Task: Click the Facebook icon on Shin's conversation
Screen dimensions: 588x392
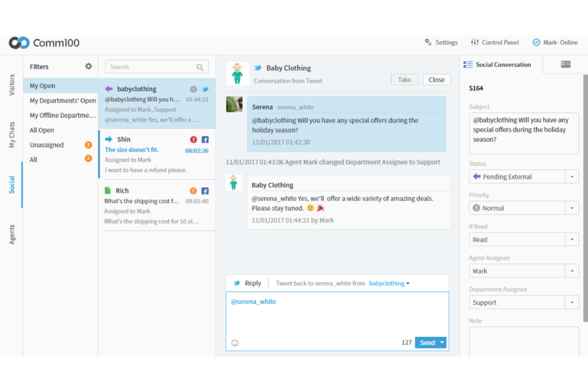Action: [205, 139]
